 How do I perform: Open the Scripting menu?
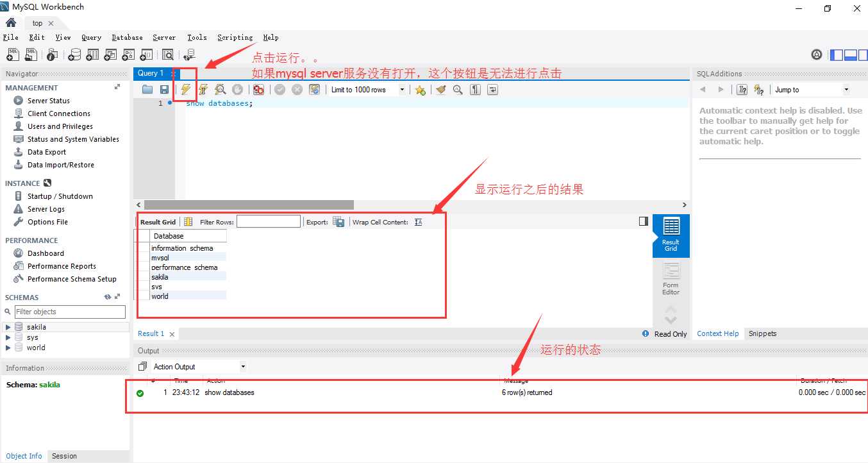point(235,37)
